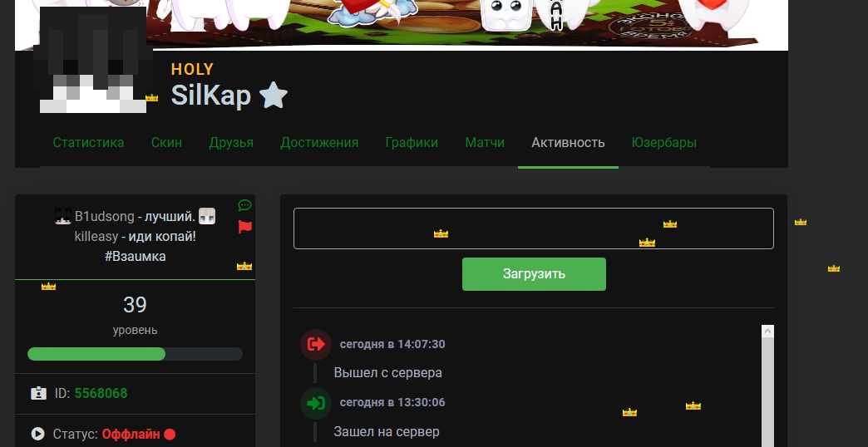868x447 pixels.
Task: Click the ID card icon
Action: point(38,393)
